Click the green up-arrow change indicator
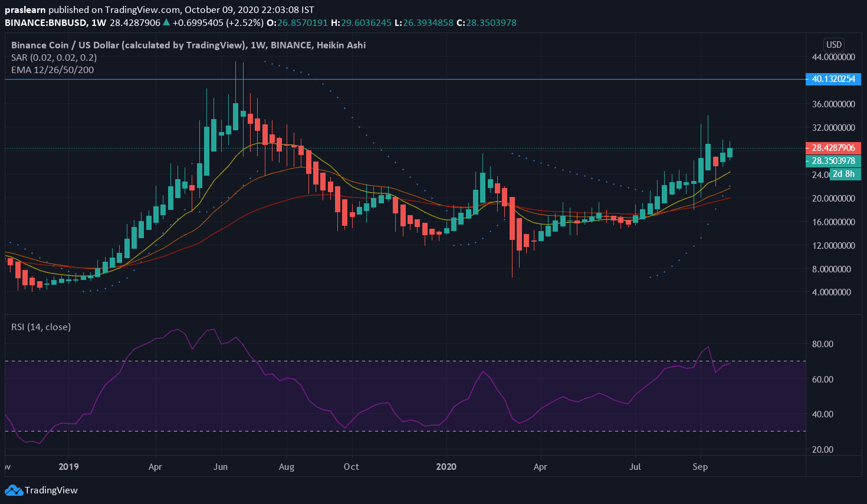 click(166, 22)
